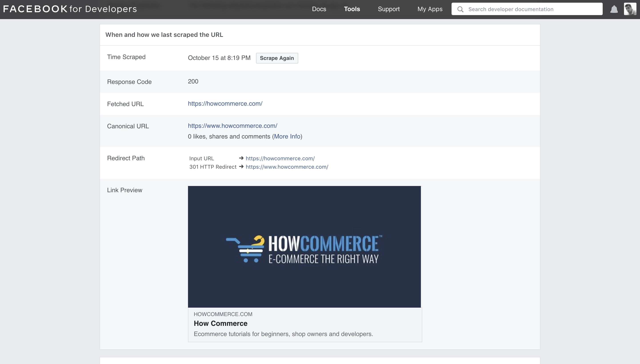Go to Facebook for Developers home logo
Viewport: 640px width, 364px height.
click(70, 9)
